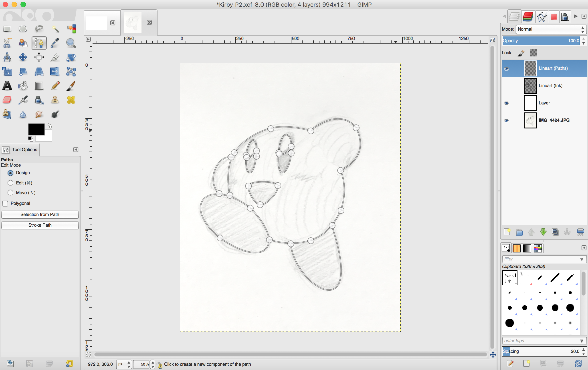Switch to the Channels tab
Screen dimensions: 588x370
(x=528, y=17)
